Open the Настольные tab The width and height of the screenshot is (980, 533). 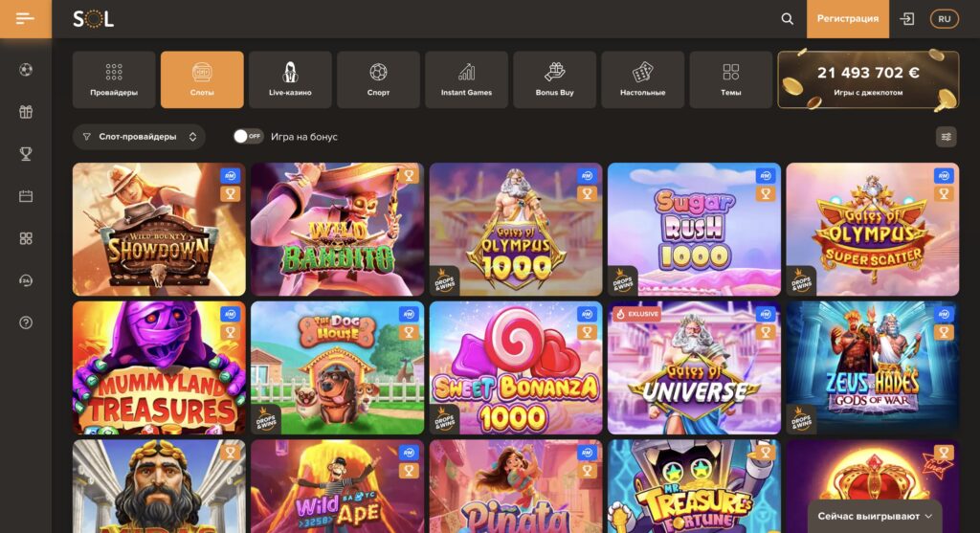coord(642,79)
